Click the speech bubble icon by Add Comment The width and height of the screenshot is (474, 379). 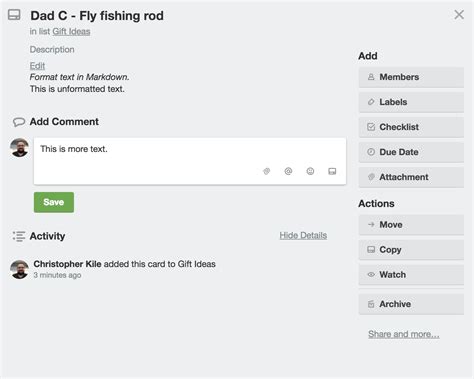coord(19,122)
